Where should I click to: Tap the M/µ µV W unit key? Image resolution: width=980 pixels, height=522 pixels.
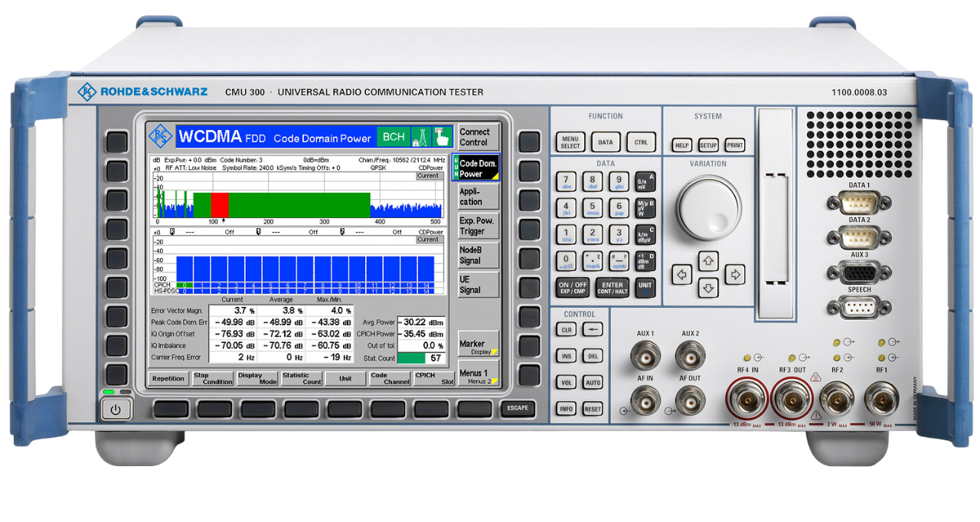[645, 208]
